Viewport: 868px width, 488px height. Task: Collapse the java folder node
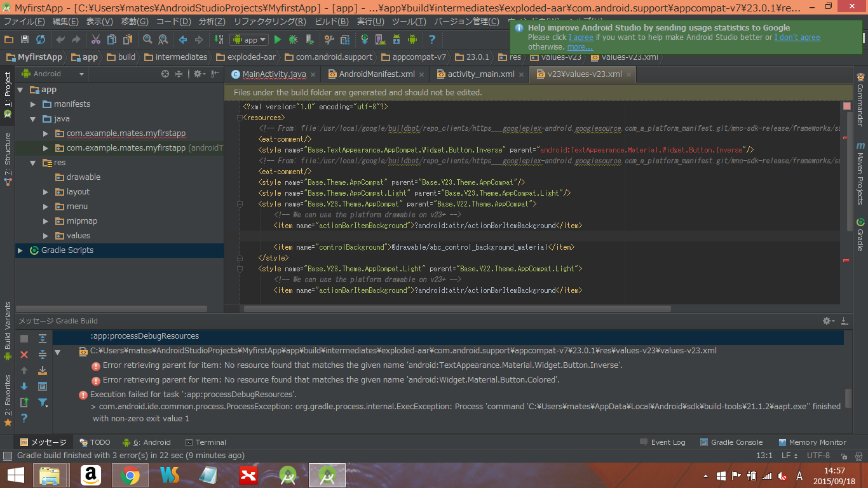[x=33, y=119]
